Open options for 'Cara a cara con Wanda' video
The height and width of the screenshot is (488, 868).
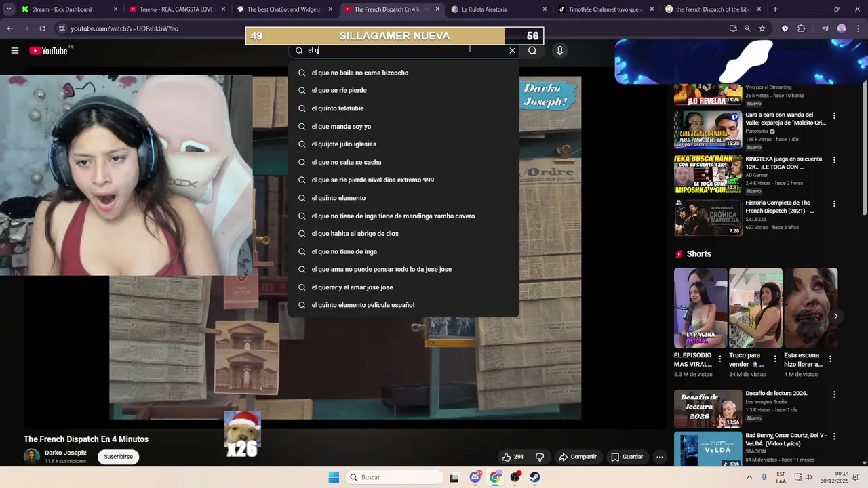(x=834, y=116)
